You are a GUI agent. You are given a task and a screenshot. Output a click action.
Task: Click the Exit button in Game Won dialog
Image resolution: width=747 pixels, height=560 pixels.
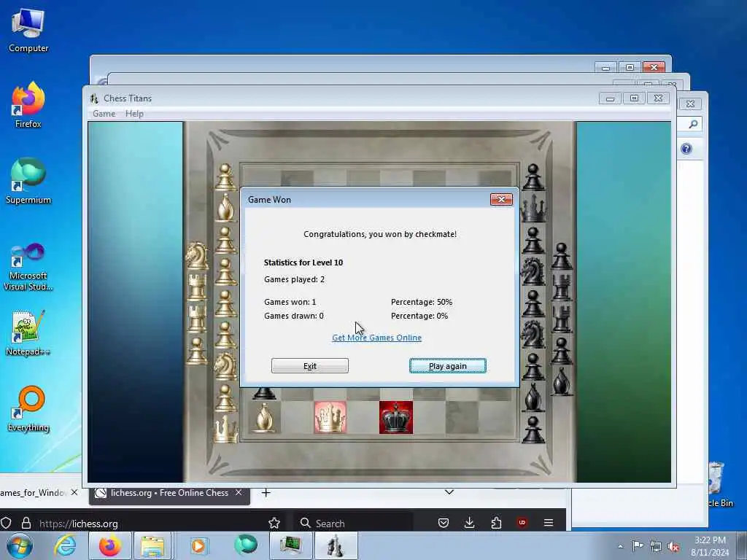coord(309,366)
